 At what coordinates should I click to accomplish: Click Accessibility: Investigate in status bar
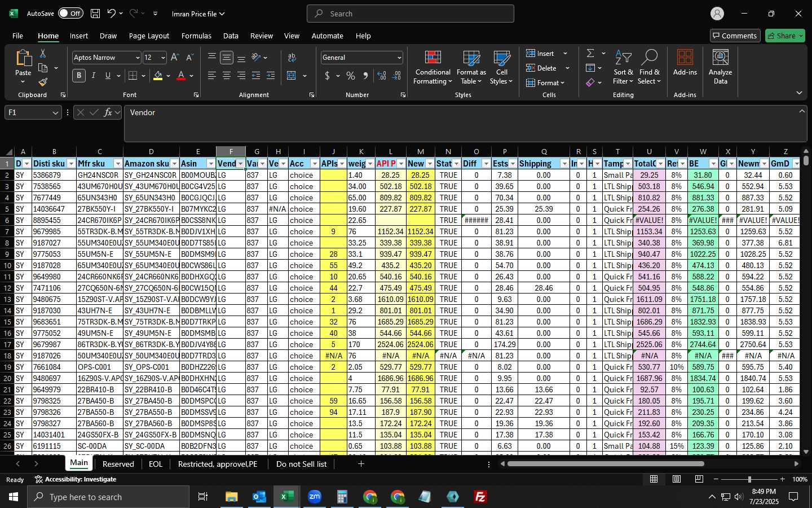click(x=76, y=479)
